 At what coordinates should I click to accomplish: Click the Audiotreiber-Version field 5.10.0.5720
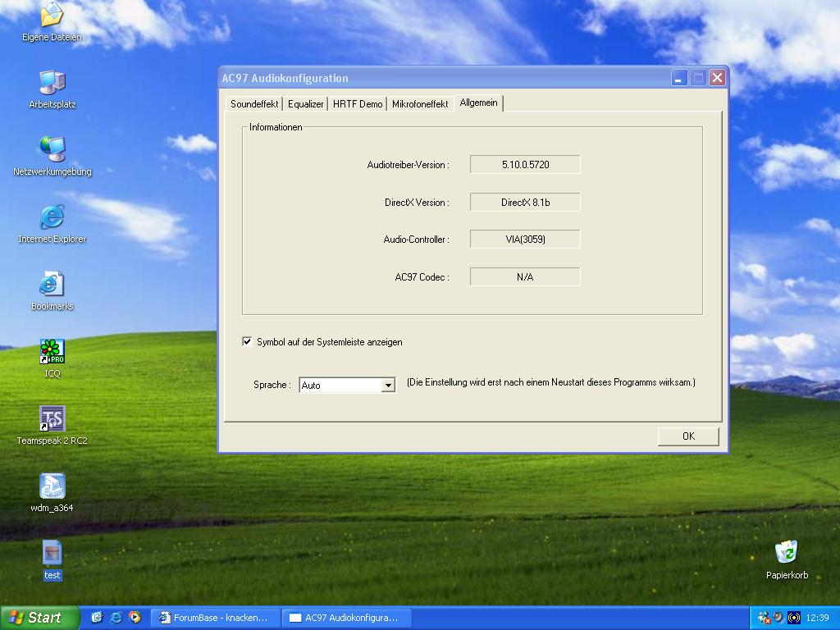[525, 164]
